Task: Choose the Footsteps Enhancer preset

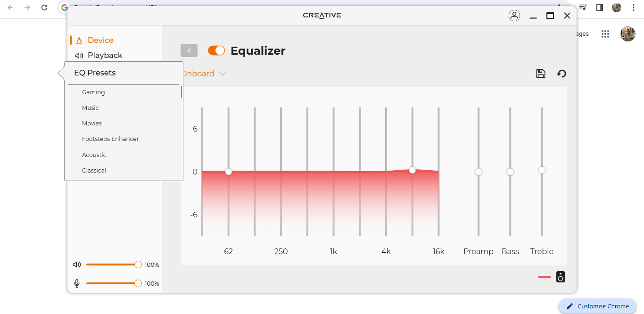Action: [x=110, y=139]
